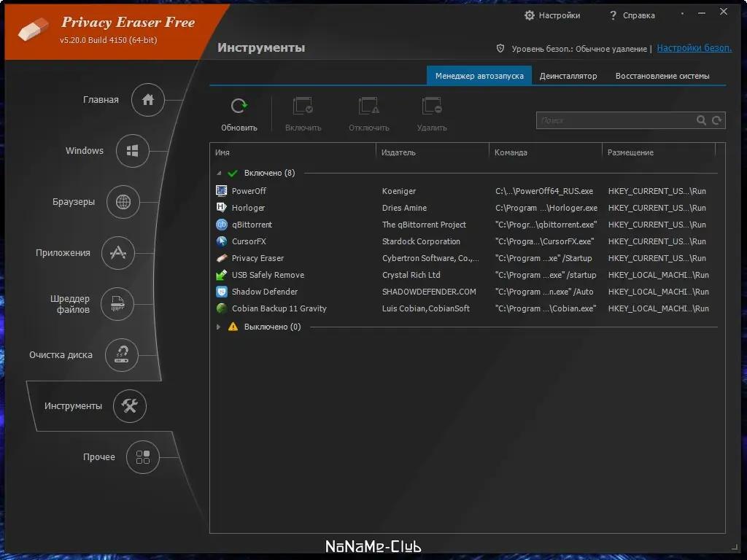Expand the Выключено (0) group
747x560 pixels.
218,327
